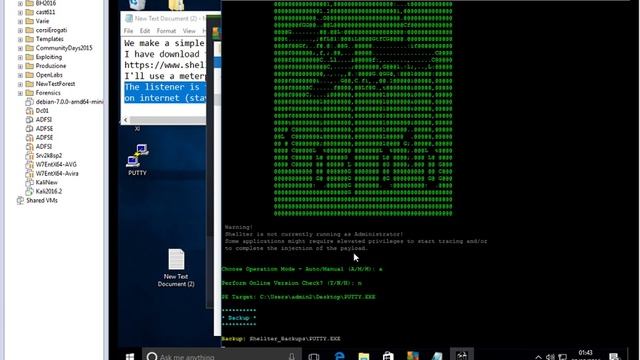Click the Varie folder icon

pyautogui.click(x=29, y=21)
